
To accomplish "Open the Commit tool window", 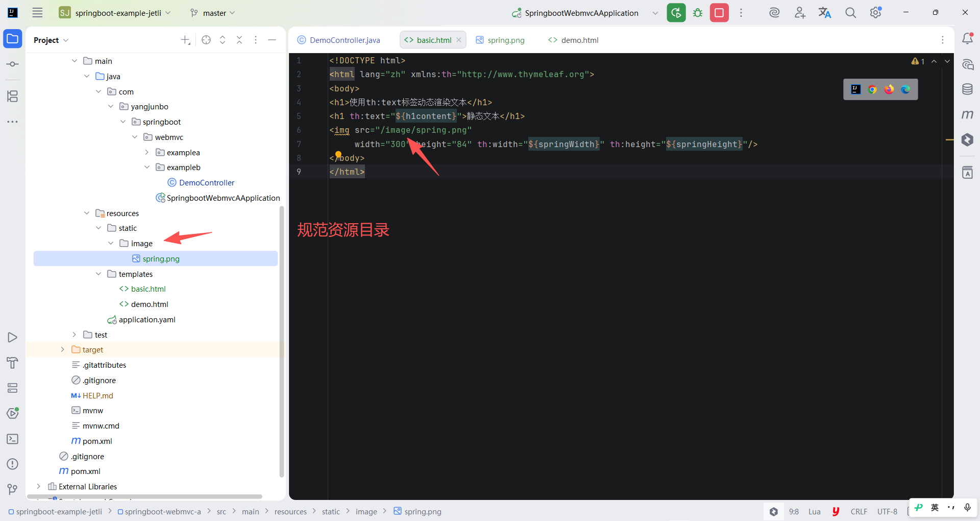I will pos(13,64).
